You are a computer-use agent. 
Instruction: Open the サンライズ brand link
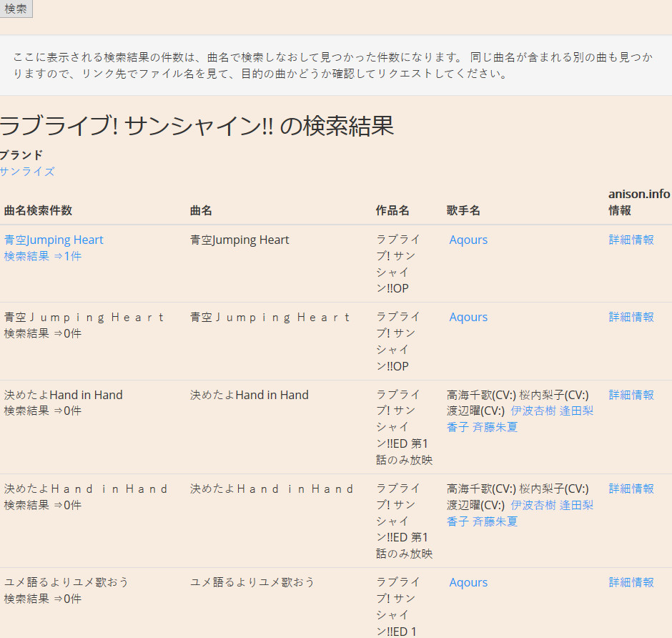pyautogui.click(x=27, y=172)
